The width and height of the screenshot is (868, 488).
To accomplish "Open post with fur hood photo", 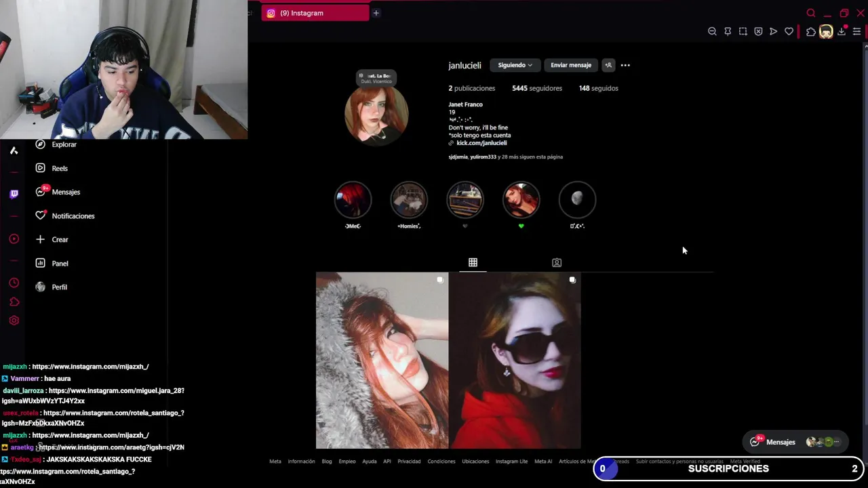I will pos(382,361).
